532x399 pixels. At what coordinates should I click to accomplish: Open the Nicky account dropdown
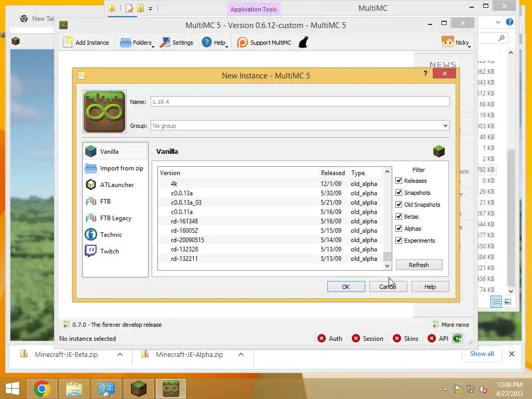pyautogui.click(x=456, y=43)
